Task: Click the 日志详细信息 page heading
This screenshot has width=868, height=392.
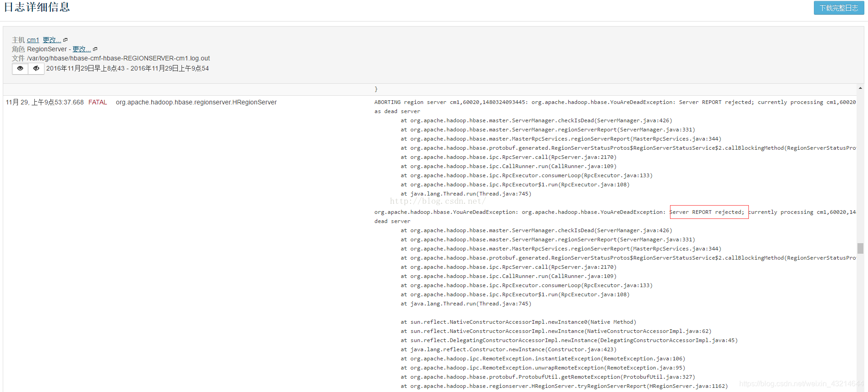Action: tap(37, 7)
